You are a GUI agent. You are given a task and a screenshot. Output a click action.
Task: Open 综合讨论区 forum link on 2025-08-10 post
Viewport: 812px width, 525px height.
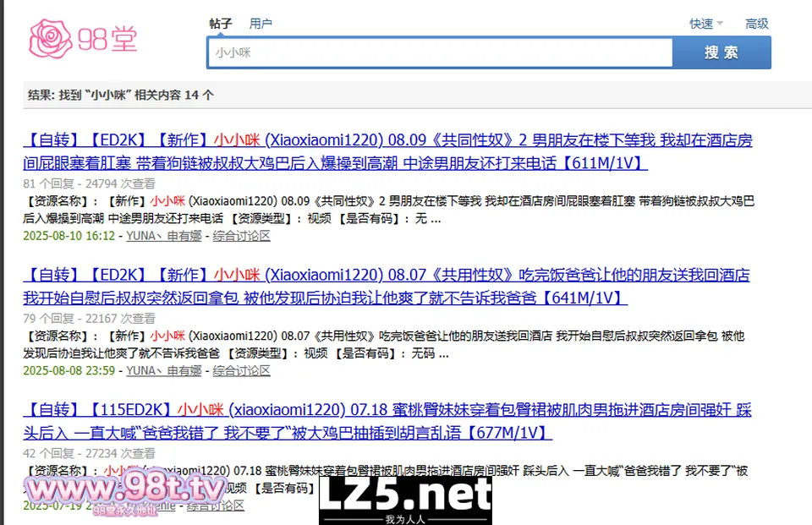(x=241, y=236)
